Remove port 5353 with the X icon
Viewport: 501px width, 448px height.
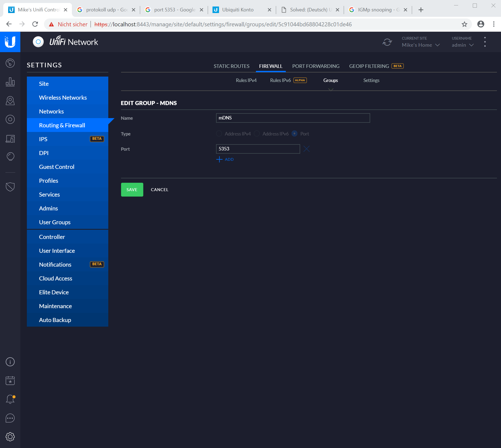pos(306,149)
